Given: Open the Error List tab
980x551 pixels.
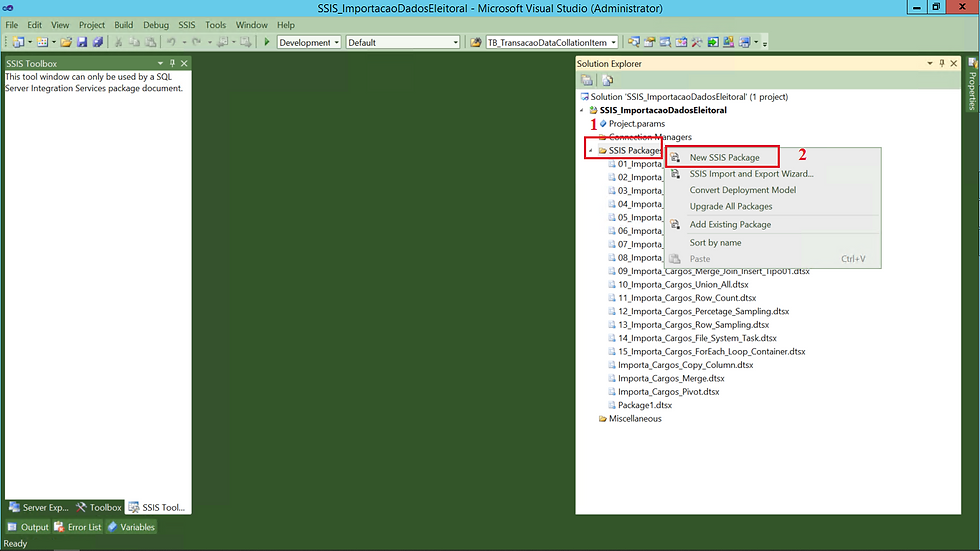Looking at the screenshot, I should coord(78,527).
